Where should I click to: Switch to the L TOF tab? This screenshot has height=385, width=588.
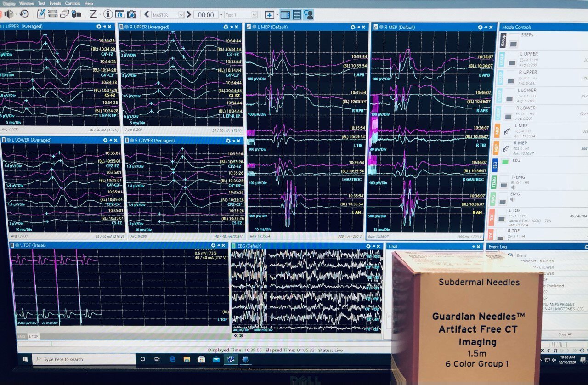coord(34,337)
